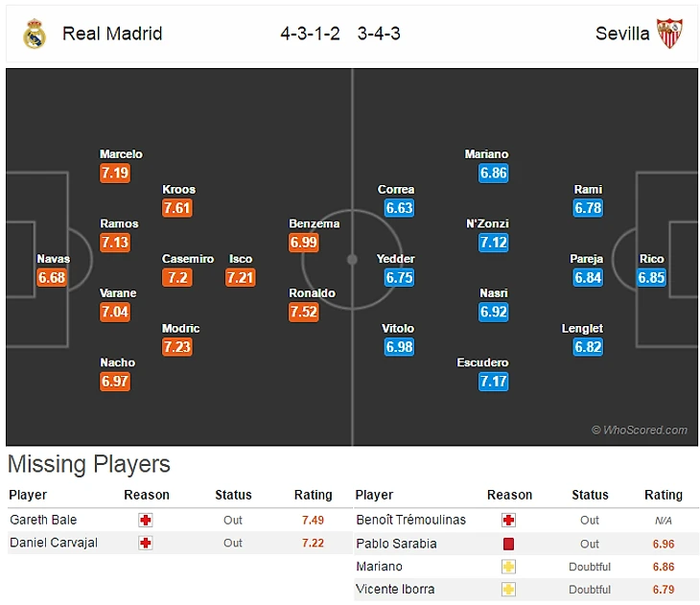Click Navas goalkeeper rating 6.68
Image resolution: width=700 pixels, height=605 pixels.
click(53, 278)
